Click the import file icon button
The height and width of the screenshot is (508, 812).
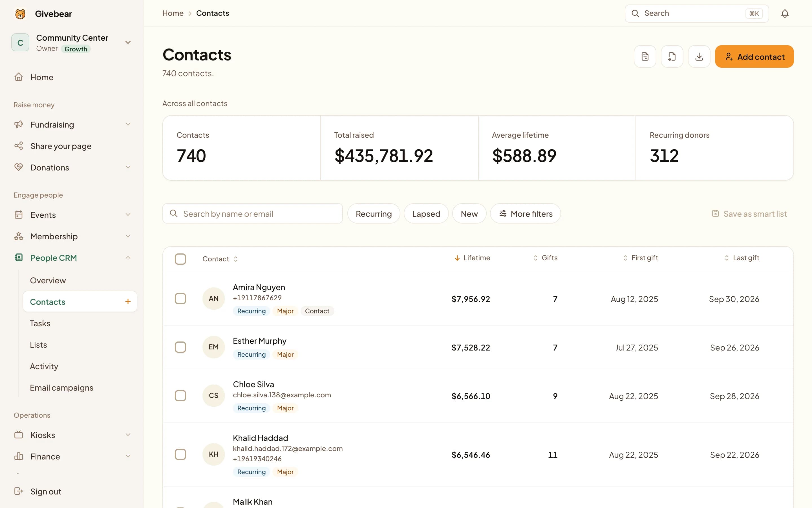pyautogui.click(x=672, y=56)
